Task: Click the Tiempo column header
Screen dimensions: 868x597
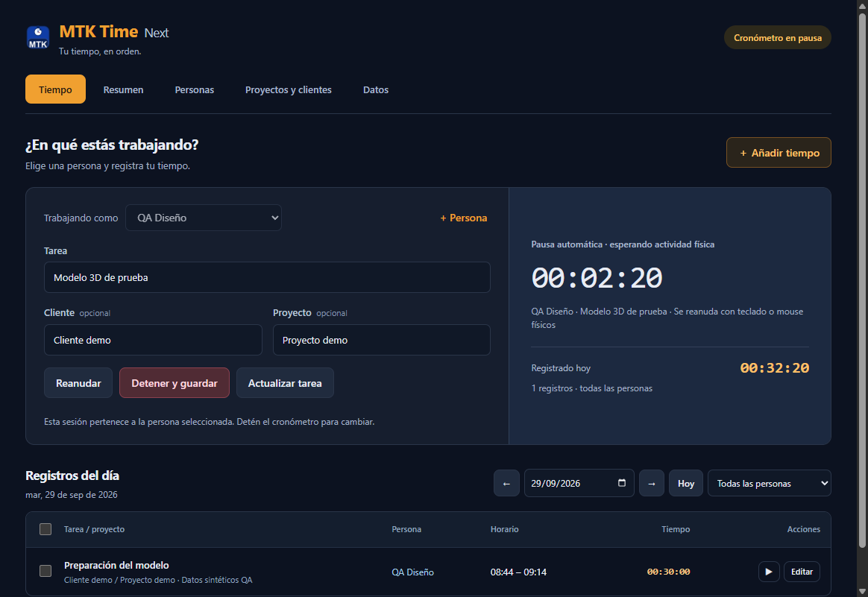Action: [676, 529]
